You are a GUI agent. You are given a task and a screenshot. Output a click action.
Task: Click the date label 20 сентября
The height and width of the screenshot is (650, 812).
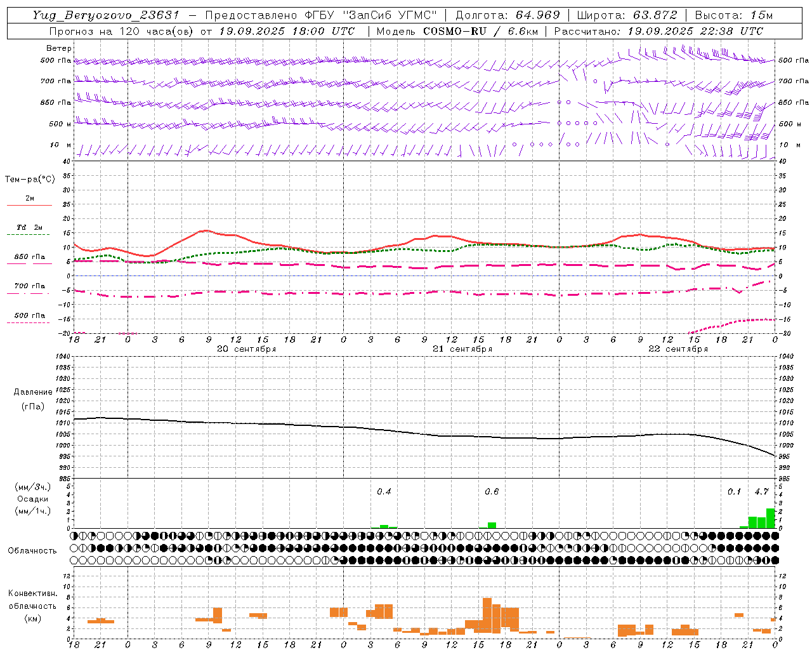(247, 349)
